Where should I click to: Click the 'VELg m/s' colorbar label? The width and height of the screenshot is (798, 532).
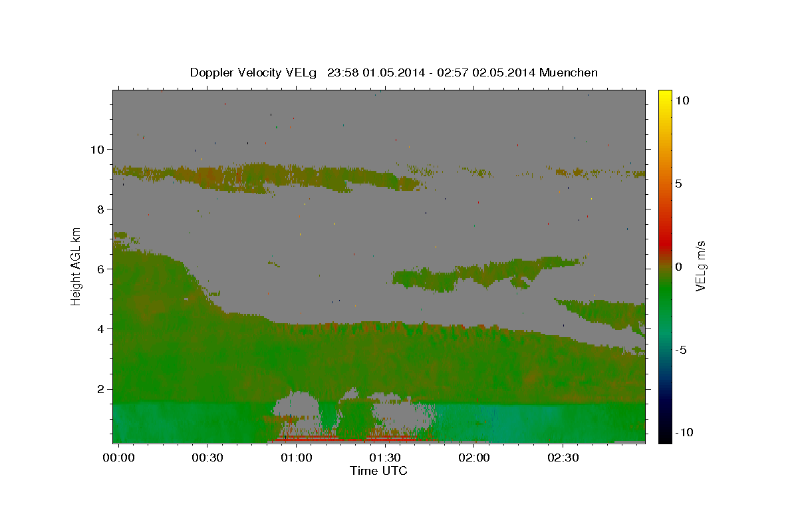[x=700, y=267]
